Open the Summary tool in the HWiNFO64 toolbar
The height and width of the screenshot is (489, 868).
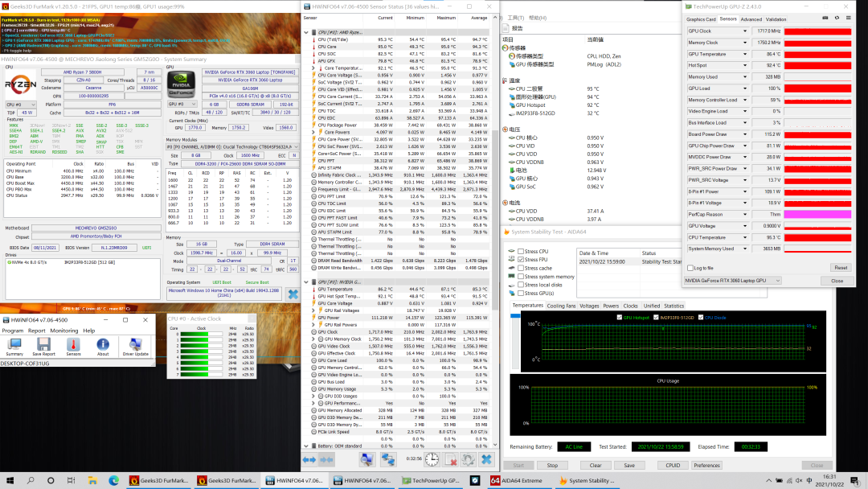click(14, 347)
